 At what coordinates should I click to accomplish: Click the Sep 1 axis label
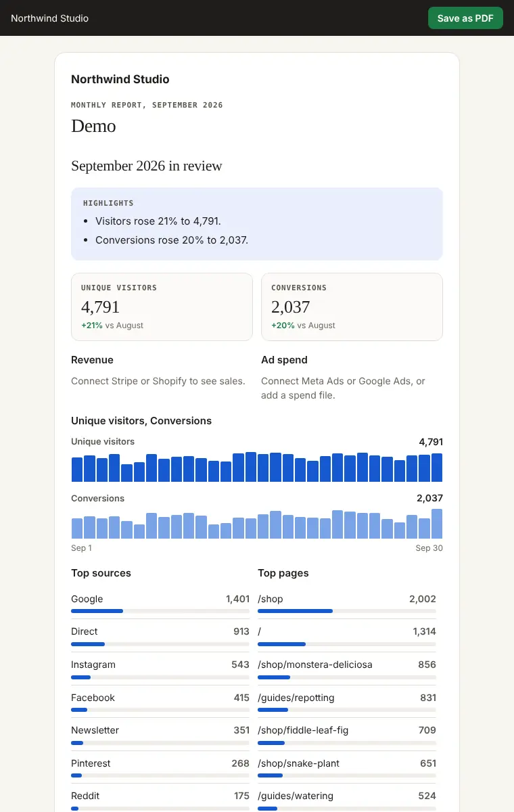coord(81,548)
